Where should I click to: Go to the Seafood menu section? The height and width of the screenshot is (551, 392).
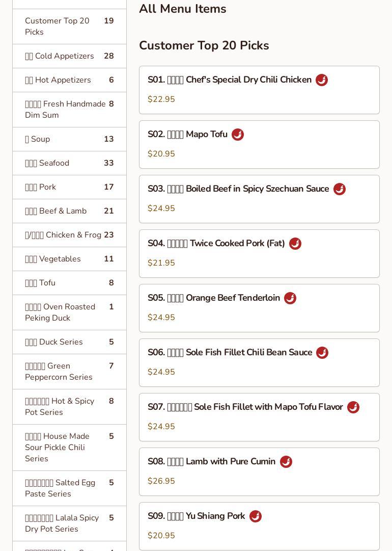coord(69,163)
